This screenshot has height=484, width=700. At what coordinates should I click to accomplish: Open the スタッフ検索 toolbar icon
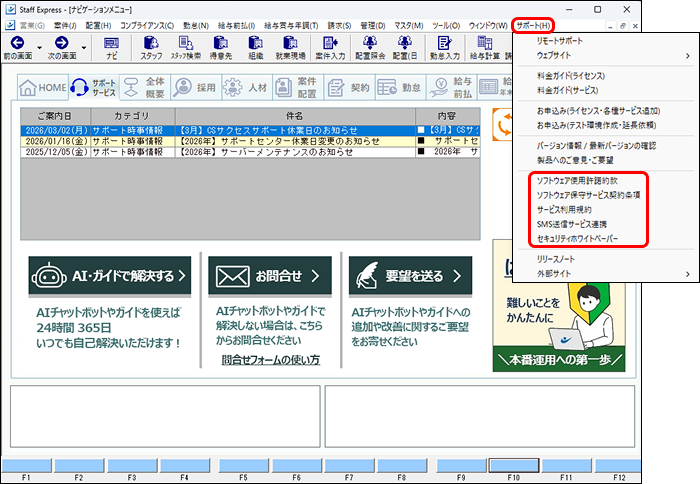pos(186,48)
